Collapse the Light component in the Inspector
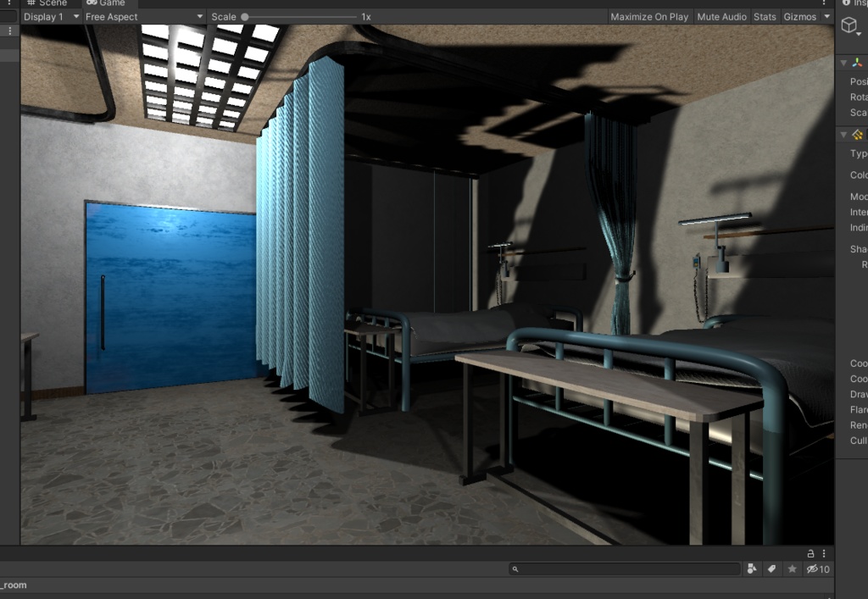 click(x=843, y=135)
